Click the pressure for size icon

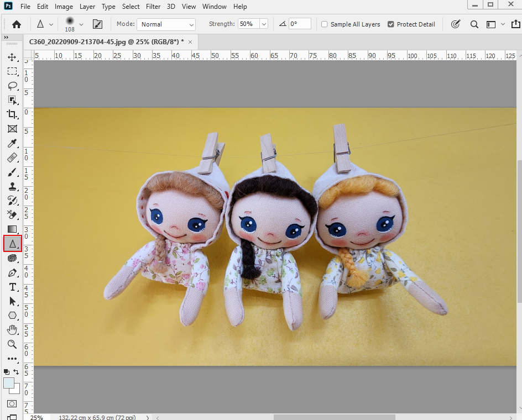[456, 24]
